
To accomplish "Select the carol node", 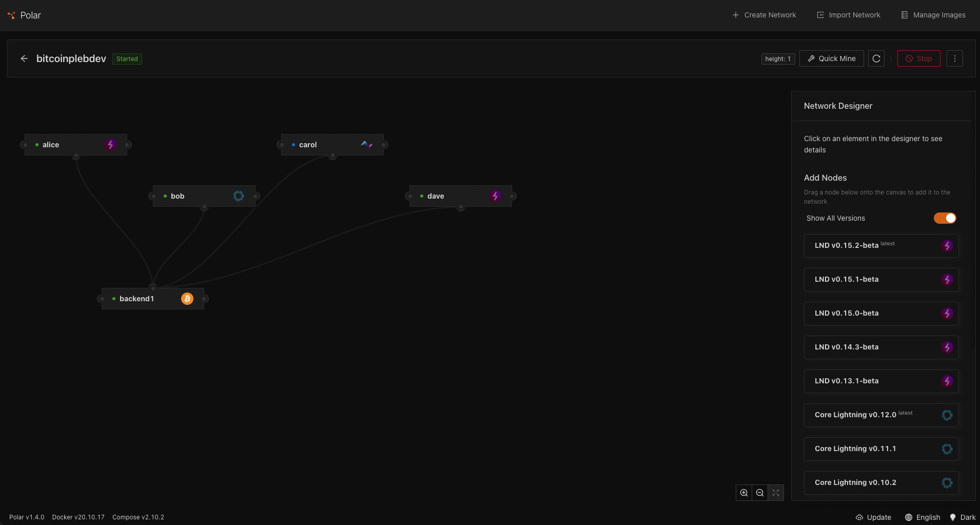I will (332, 145).
